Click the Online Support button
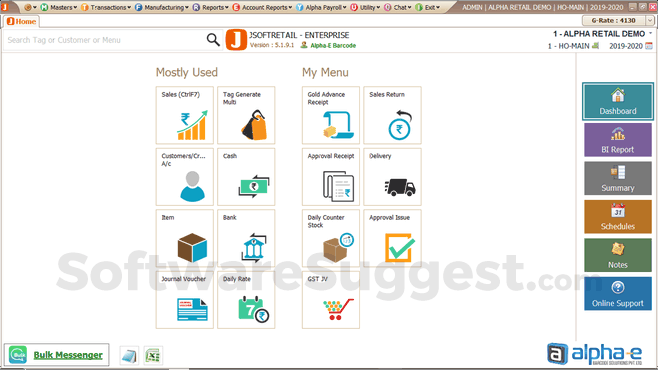The height and width of the screenshot is (370, 658). point(618,294)
